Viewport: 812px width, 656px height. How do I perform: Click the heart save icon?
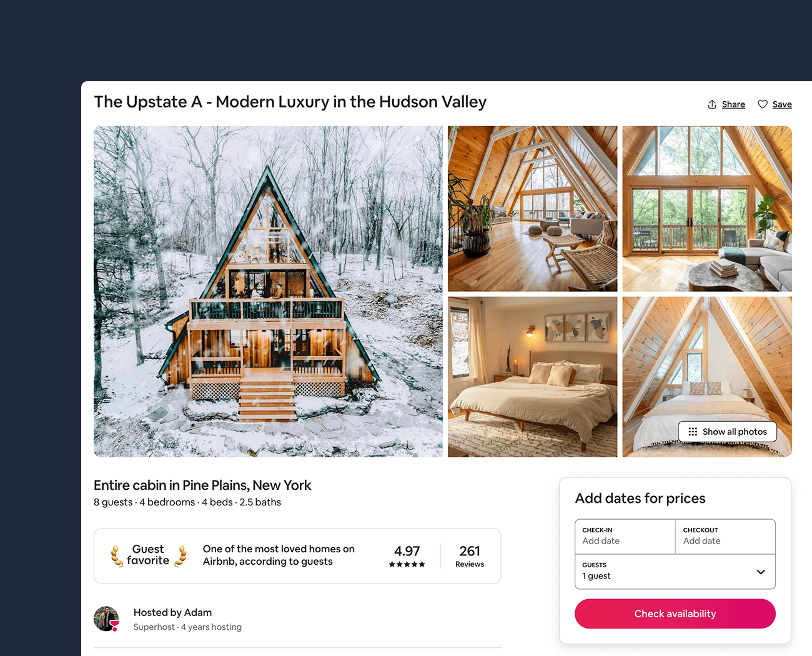763,104
